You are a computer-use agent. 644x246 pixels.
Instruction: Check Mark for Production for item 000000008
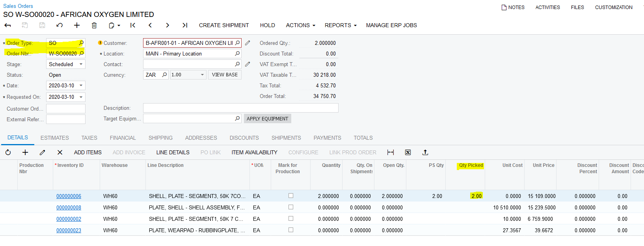(291, 207)
